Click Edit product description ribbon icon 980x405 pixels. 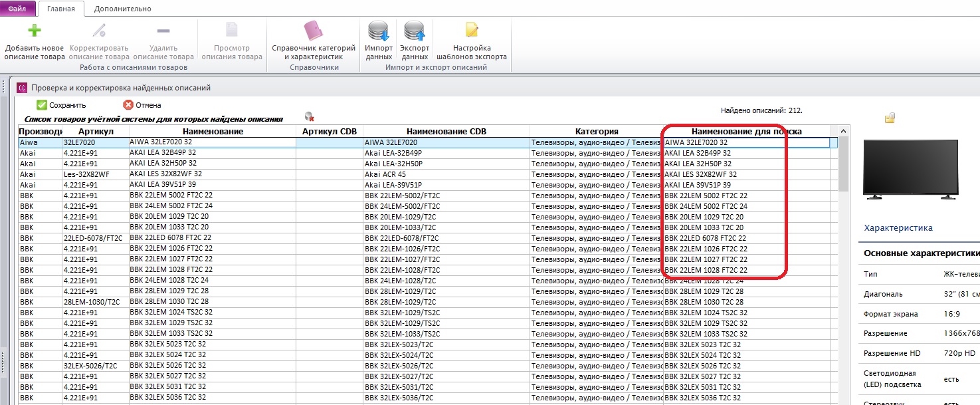click(x=99, y=31)
